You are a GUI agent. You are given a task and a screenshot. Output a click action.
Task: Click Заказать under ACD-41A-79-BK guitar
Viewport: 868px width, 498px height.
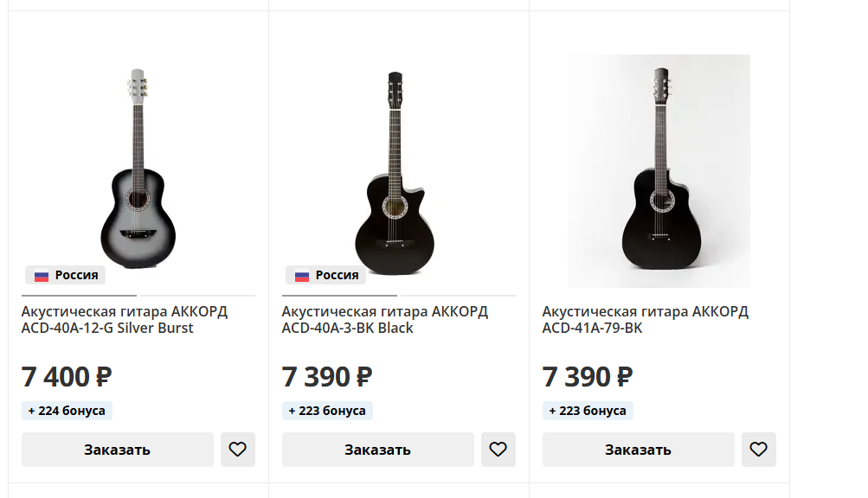click(638, 450)
